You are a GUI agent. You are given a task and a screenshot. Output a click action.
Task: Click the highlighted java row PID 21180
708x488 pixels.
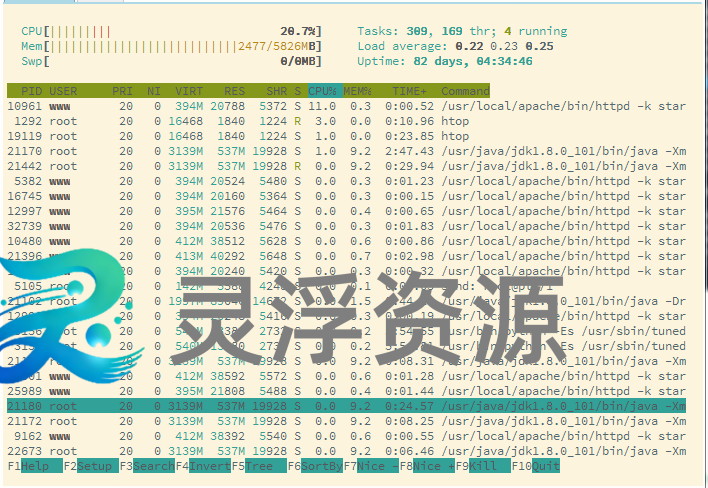tap(346, 406)
